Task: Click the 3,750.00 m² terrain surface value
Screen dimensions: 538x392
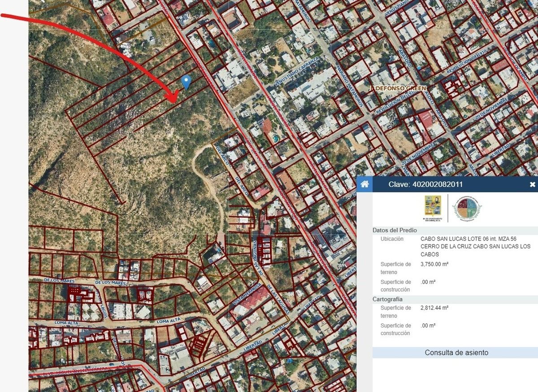Action: click(x=434, y=265)
